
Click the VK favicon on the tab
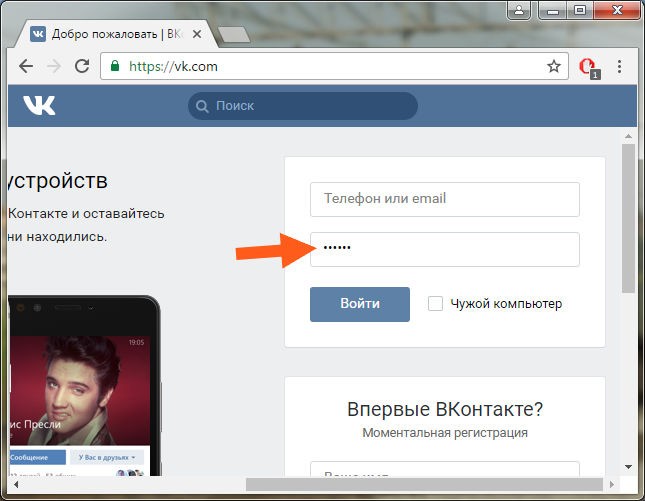coord(38,34)
